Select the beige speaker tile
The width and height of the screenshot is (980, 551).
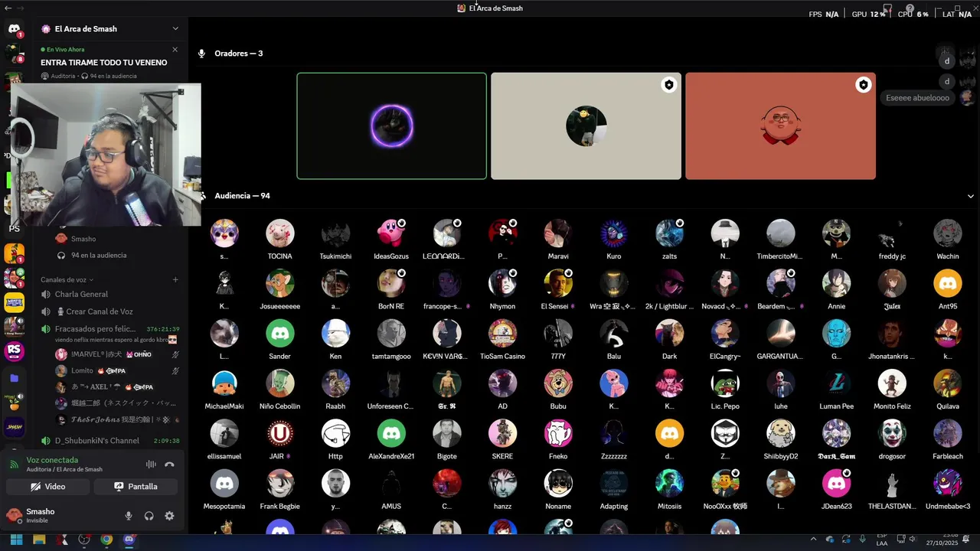(586, 126)
